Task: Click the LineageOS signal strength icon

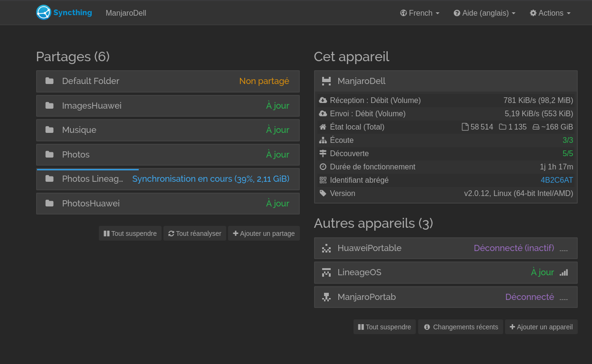Action: click(563, 272)
